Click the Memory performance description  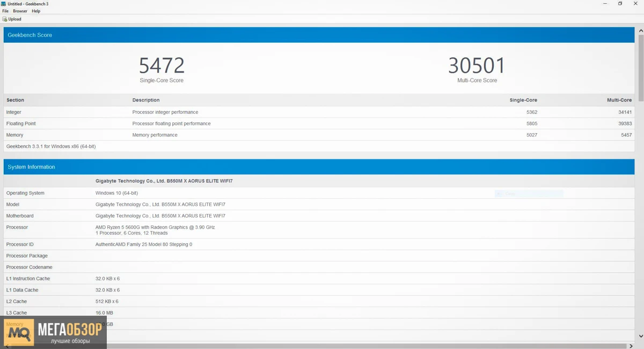[155, 135]
